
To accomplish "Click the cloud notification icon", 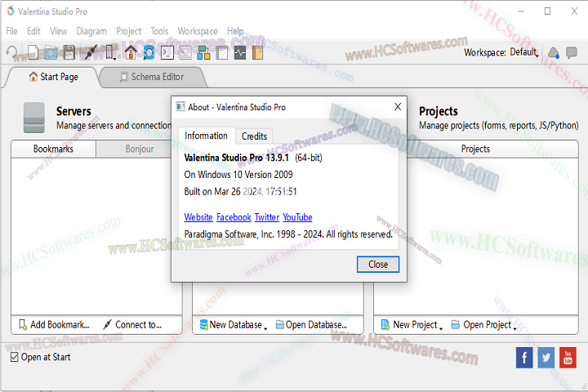I will [x=554, y=53].
